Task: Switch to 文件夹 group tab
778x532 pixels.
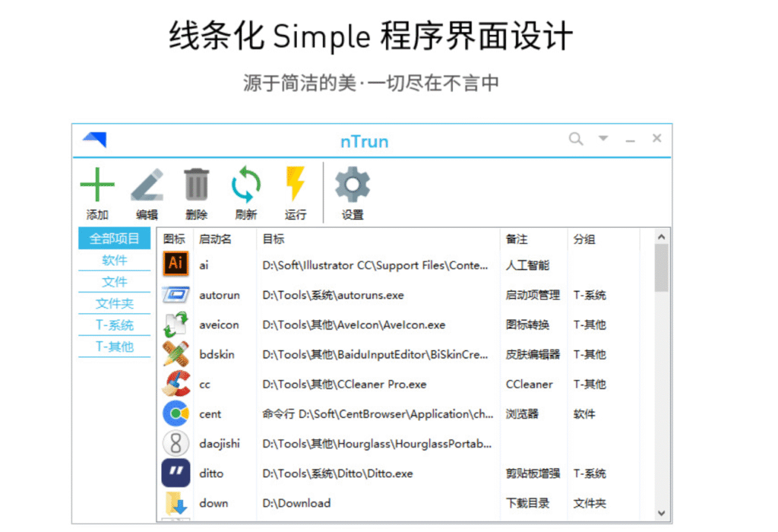Action: [x=114, y=303]
